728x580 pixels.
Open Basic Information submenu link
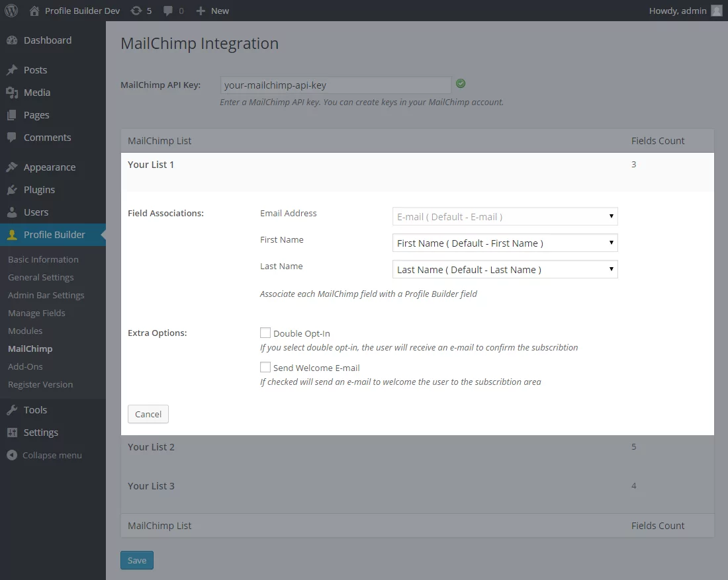43,259
